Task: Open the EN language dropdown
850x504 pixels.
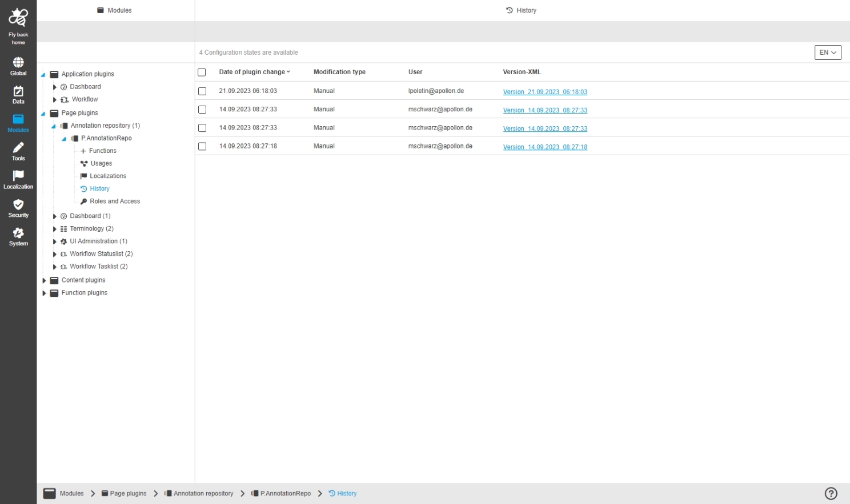Action: tap(828, 53)
